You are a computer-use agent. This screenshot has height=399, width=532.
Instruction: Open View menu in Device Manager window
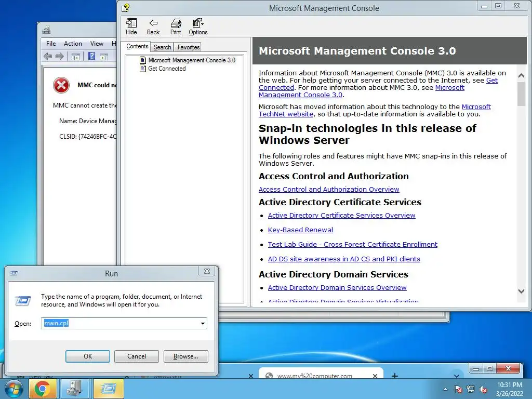click(97, 44)
